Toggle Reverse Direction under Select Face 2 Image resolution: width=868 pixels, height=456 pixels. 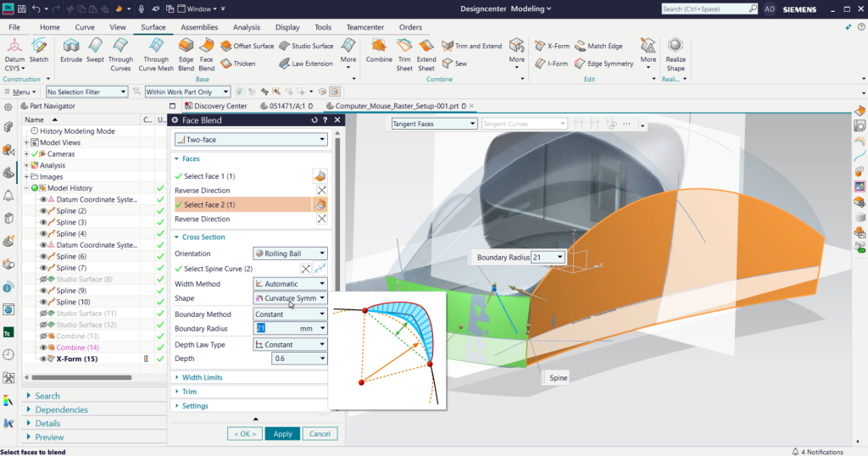point(321,220)
